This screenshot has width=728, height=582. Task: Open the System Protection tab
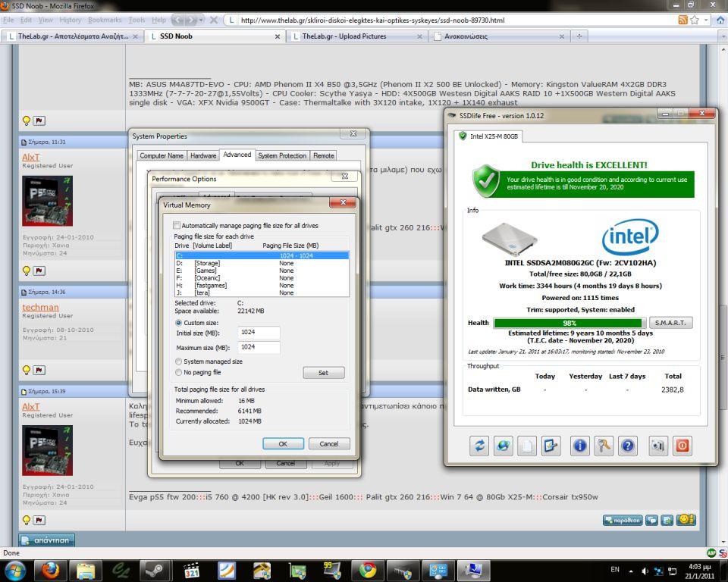282,155
